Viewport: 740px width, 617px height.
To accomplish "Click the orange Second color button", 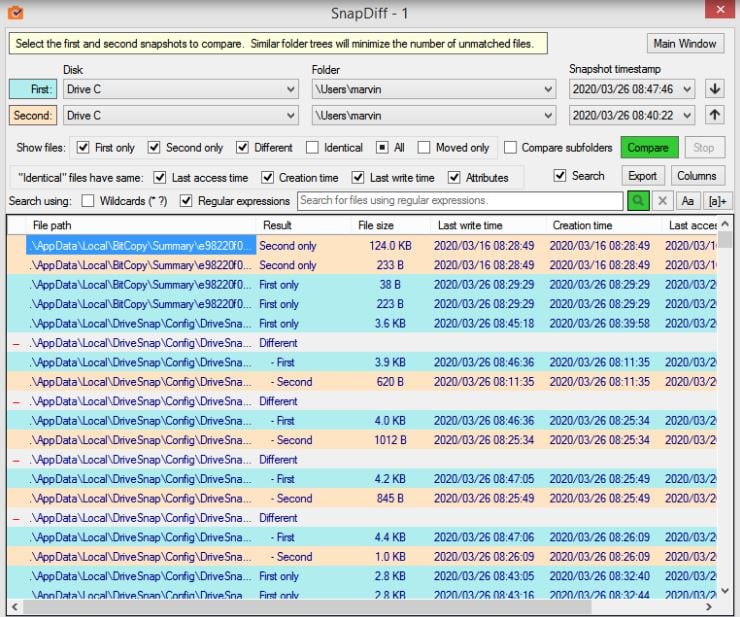I will (x=33, y=115).
